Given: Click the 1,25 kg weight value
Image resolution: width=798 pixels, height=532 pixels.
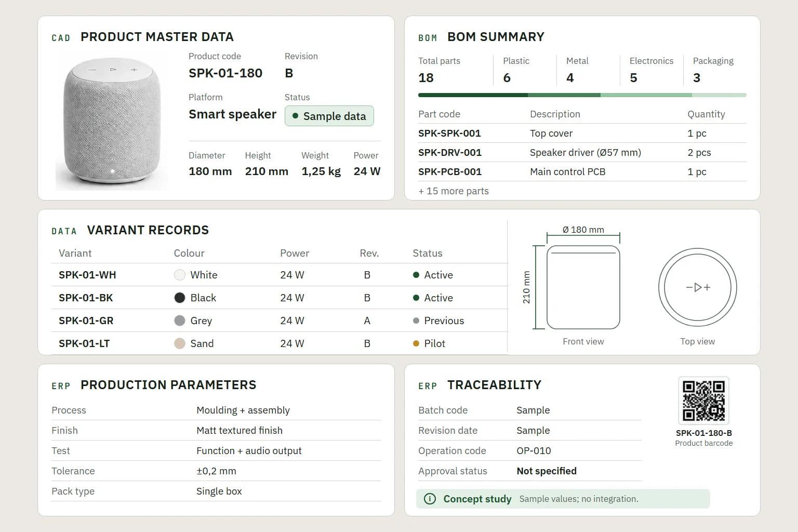Looking at the screenshot, I should tap(321, 171).
